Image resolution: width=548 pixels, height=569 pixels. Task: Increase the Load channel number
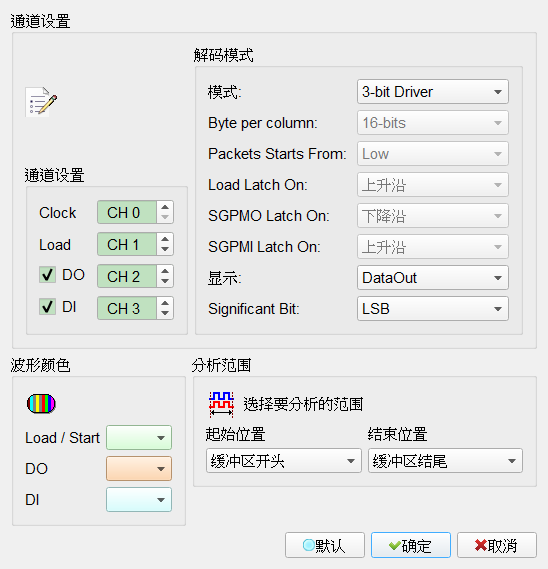[165, 239]
